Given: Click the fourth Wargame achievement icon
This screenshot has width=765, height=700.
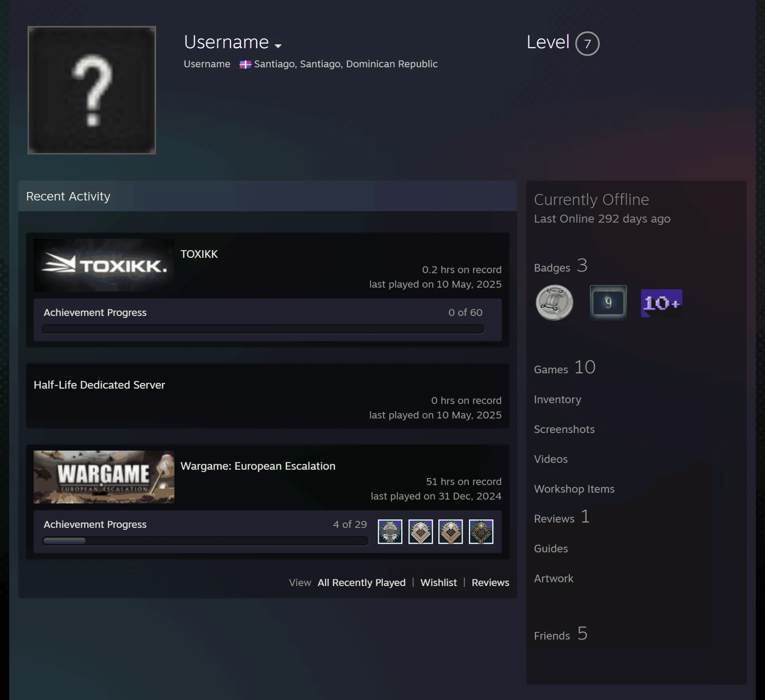Looking at the screenshot, I should point(481,531).
